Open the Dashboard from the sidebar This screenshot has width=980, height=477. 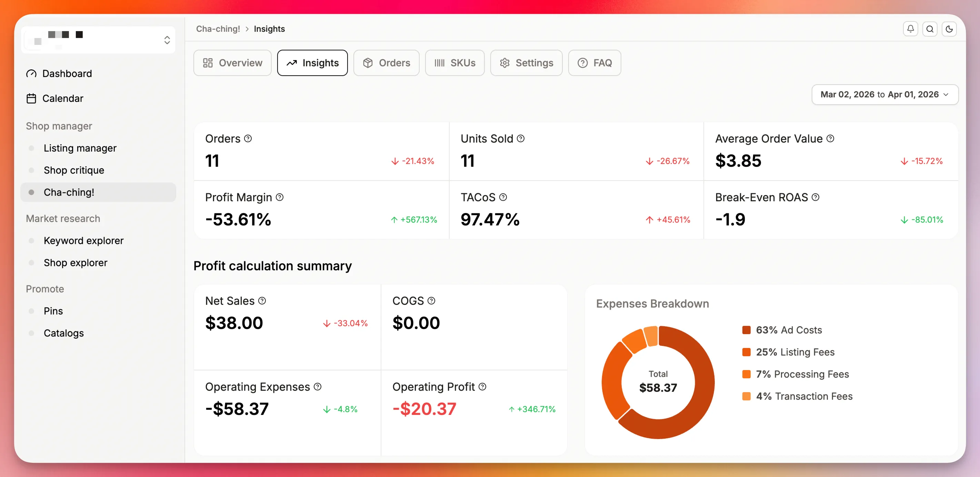click(x=67, y=73)
